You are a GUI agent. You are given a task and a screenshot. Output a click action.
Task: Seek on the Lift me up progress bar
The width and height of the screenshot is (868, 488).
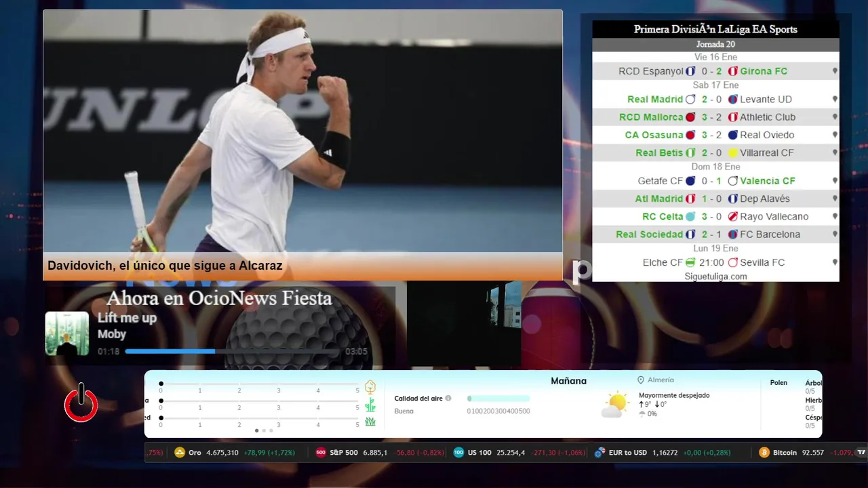(x=231, y=351)
